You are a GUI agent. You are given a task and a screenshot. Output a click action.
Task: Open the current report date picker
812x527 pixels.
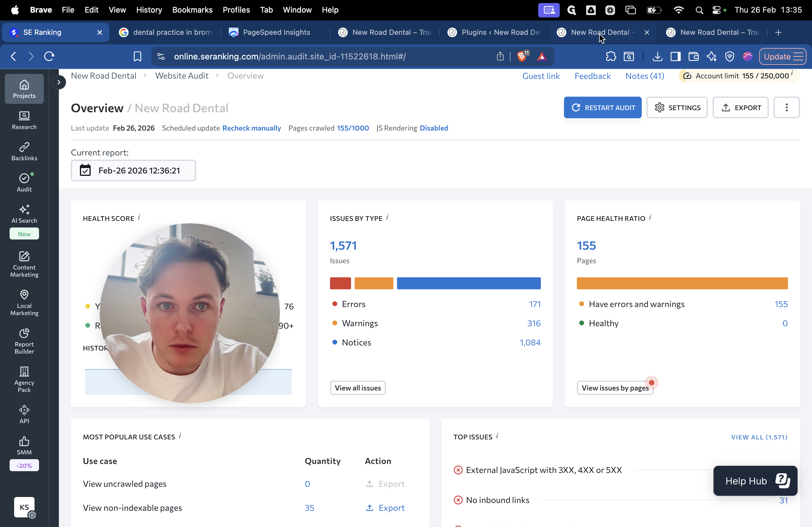click(x=133, y=170)
